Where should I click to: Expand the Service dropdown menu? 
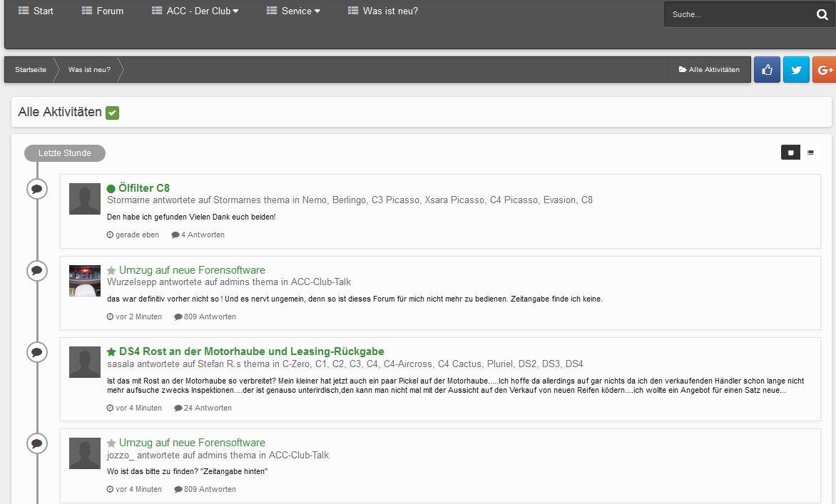coord(293,11)
